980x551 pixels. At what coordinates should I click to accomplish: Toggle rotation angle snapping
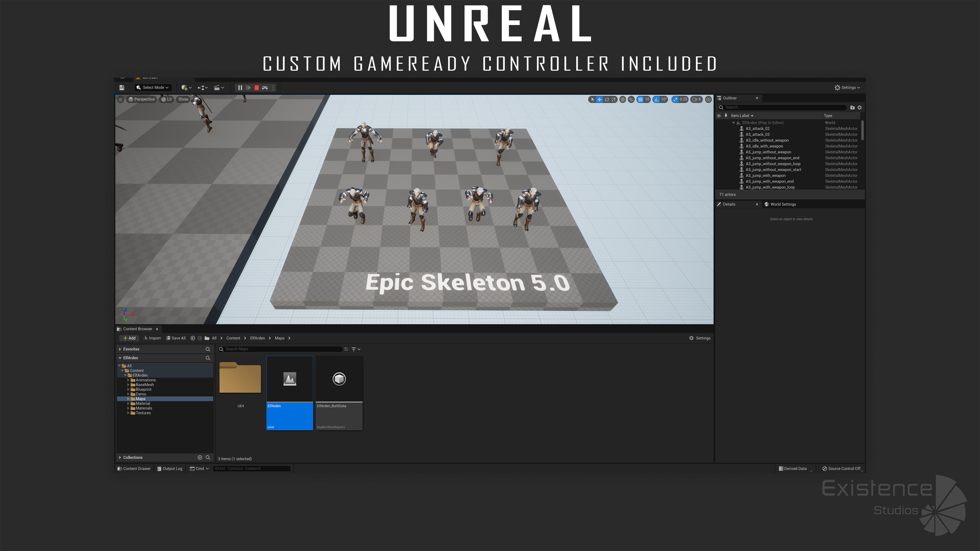(657, 99)
